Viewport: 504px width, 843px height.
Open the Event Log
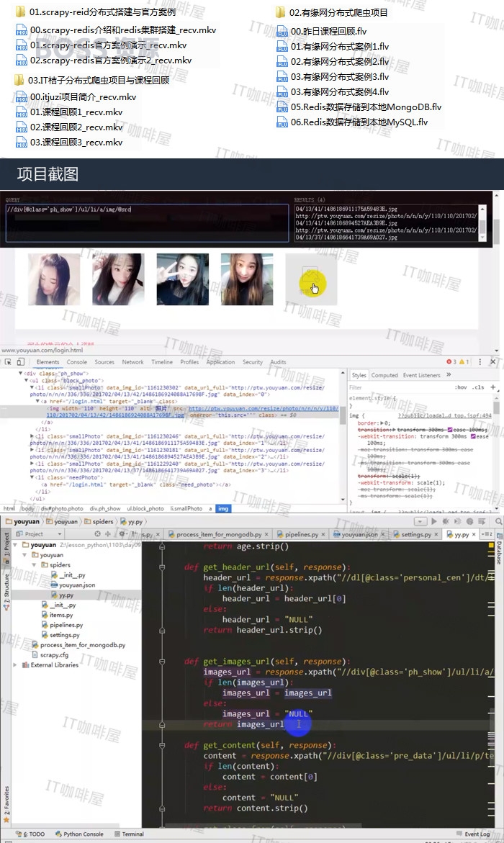(x=473, y=834)
